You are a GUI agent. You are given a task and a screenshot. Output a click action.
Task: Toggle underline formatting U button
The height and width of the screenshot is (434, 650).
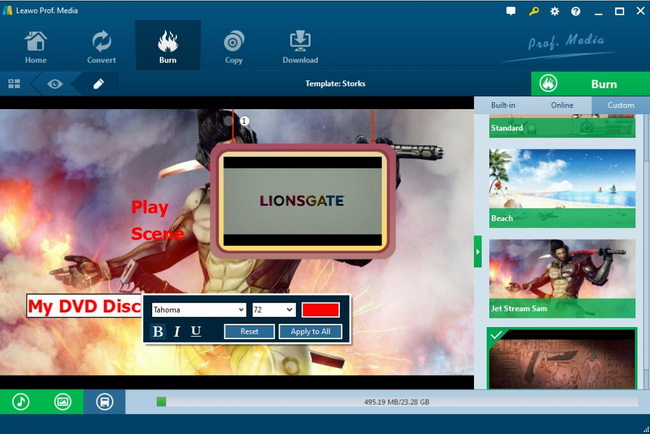click(x=196, y=332)
